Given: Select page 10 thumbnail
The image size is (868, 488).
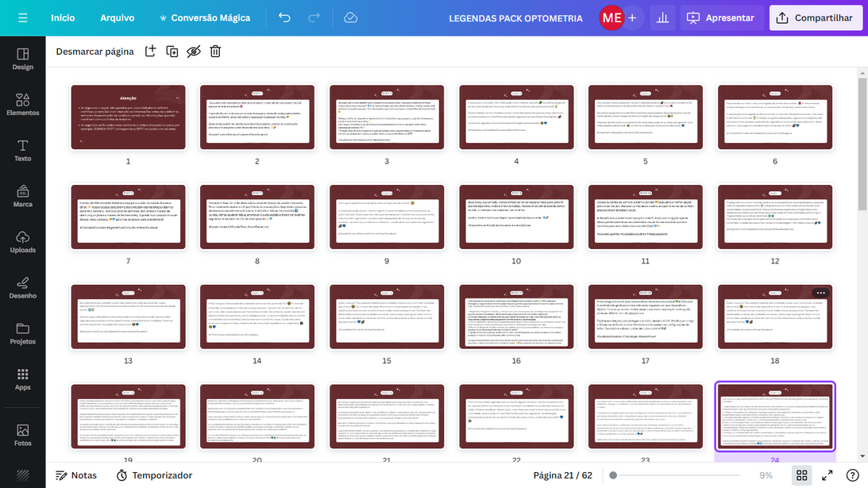Looking at the screenshot, I should [516, 217].
